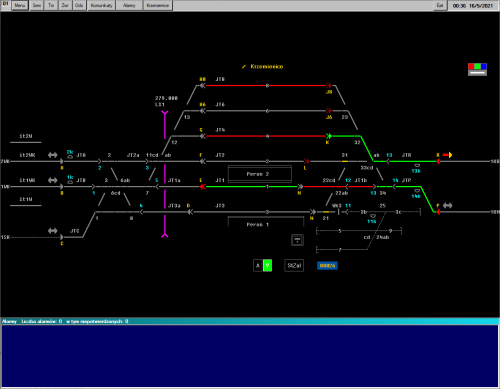Toggle the green V mode indicator
Image resolution: width=500 pixels, height=389 pixels.
267,266
